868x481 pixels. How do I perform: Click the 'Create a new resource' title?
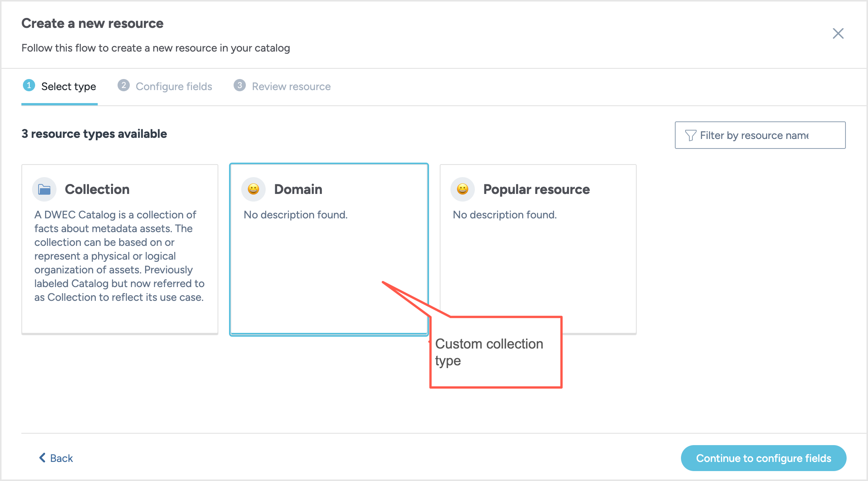pyautogui.click(x=92, y=24)
